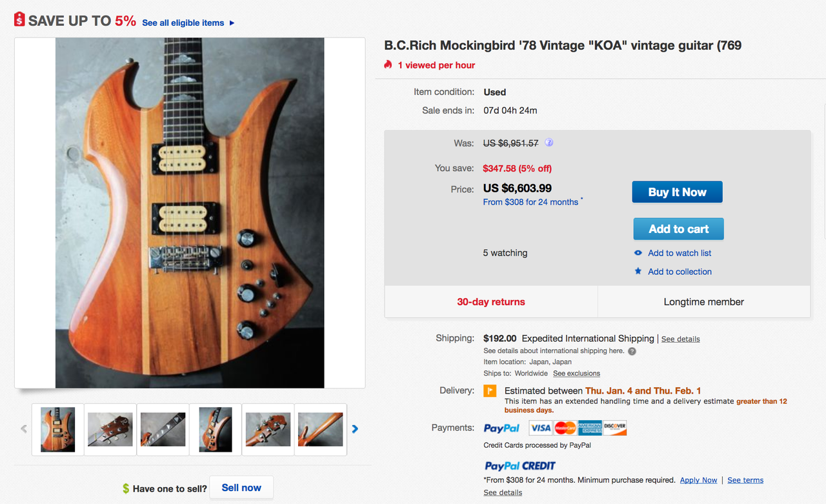Screen dimensions: 826x504
Task: Click Apply Now for PayPal Credit
Action: click(x=698, y=480)
